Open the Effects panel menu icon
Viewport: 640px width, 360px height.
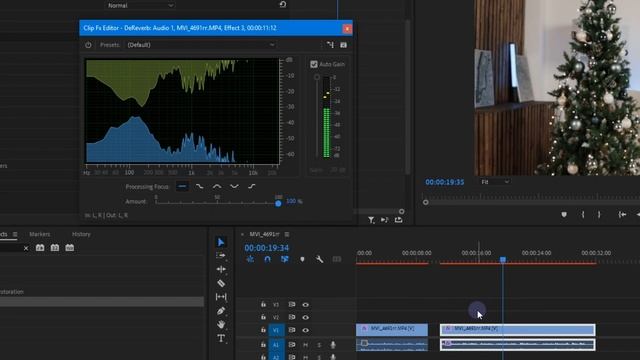15,234
